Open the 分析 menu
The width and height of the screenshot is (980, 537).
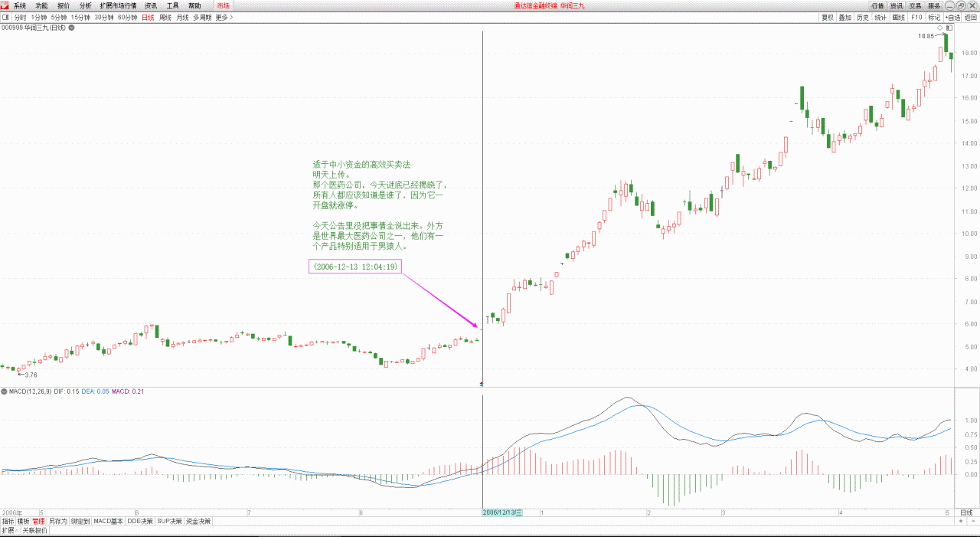click(85, 5)
